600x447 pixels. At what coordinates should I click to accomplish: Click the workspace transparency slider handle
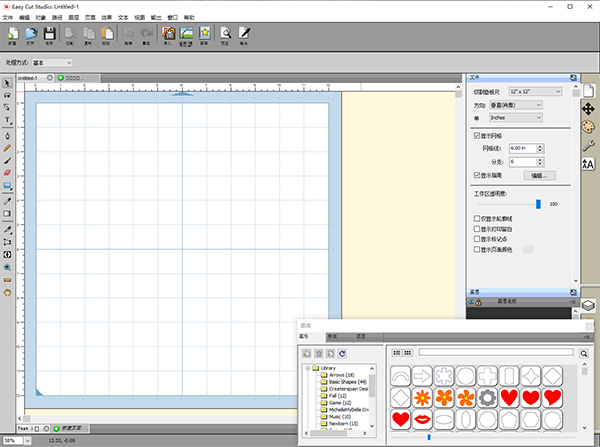tap(538, 203)
